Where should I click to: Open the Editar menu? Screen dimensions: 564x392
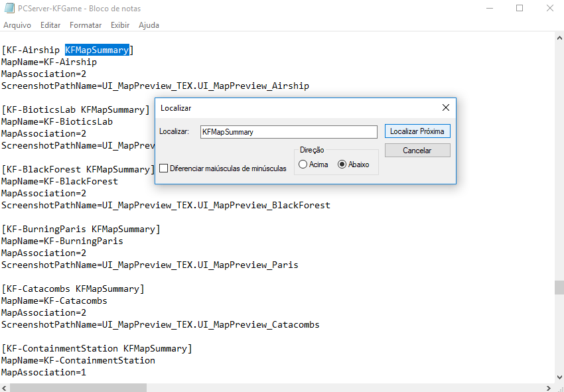tap(50, 25)
